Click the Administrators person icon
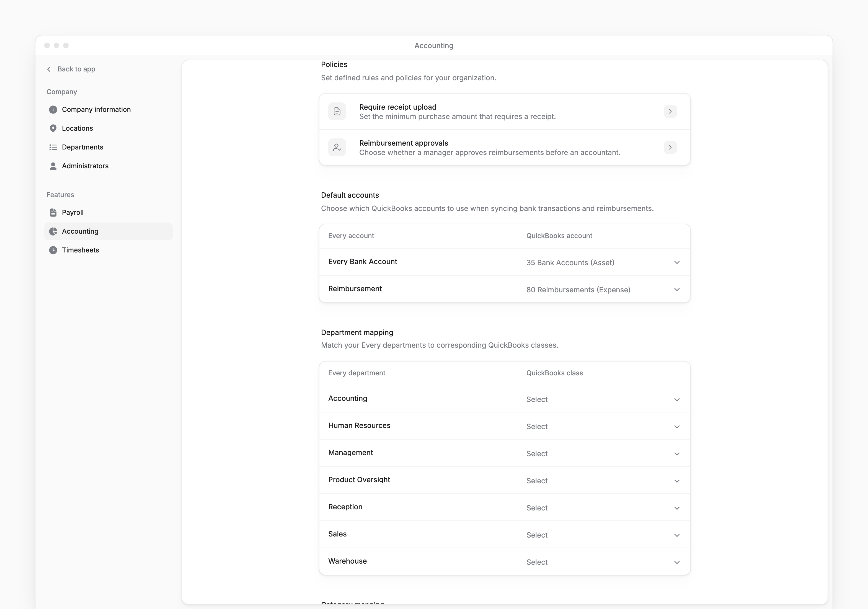The width and height of the screenshot is (868, 609). pyautogui.click(x=53, y=166)
